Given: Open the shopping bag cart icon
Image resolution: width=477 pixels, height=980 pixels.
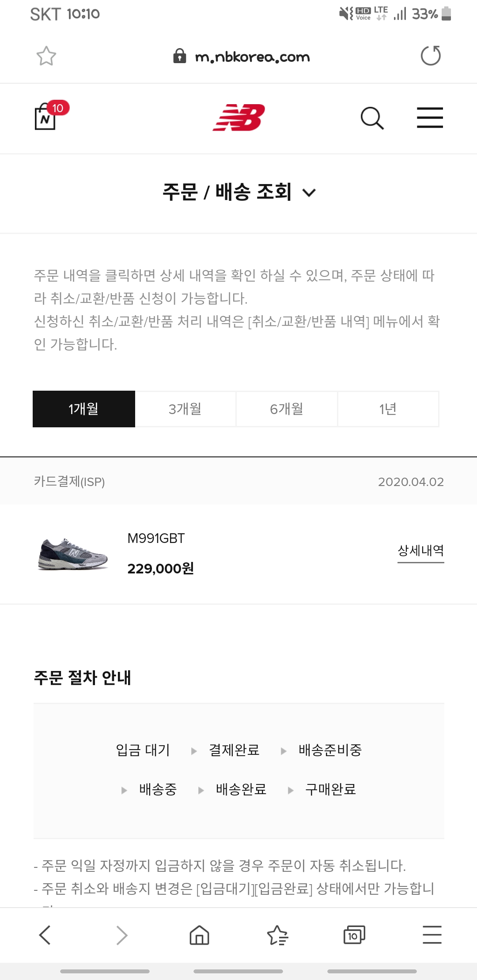Looking at the screenshot, I should point(46,117).
